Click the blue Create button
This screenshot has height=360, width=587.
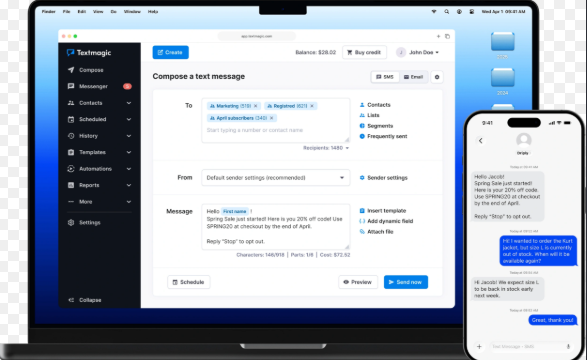click(171, 52)
